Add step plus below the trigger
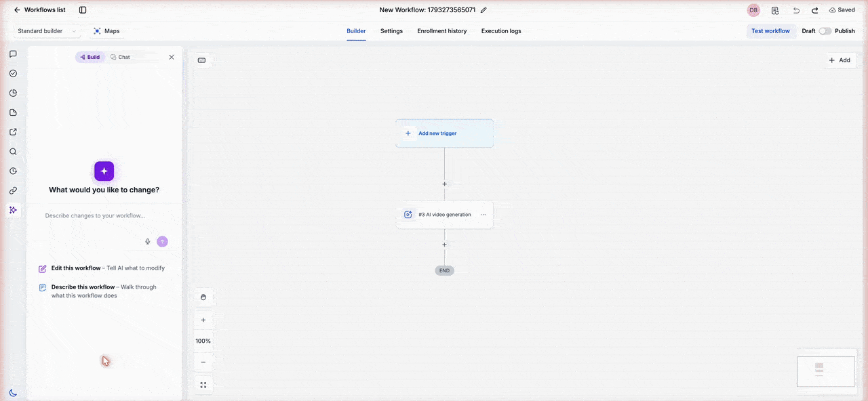 tap(445, 184)
